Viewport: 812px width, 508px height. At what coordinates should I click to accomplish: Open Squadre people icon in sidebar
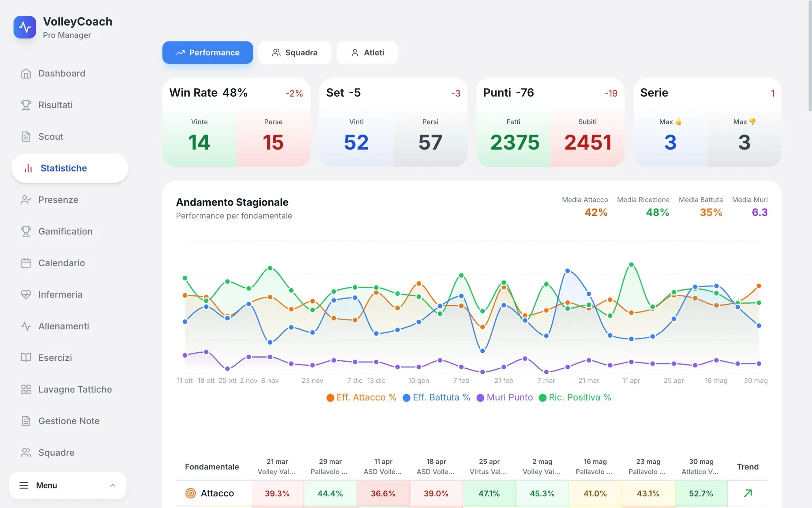[x=26, y=453]
